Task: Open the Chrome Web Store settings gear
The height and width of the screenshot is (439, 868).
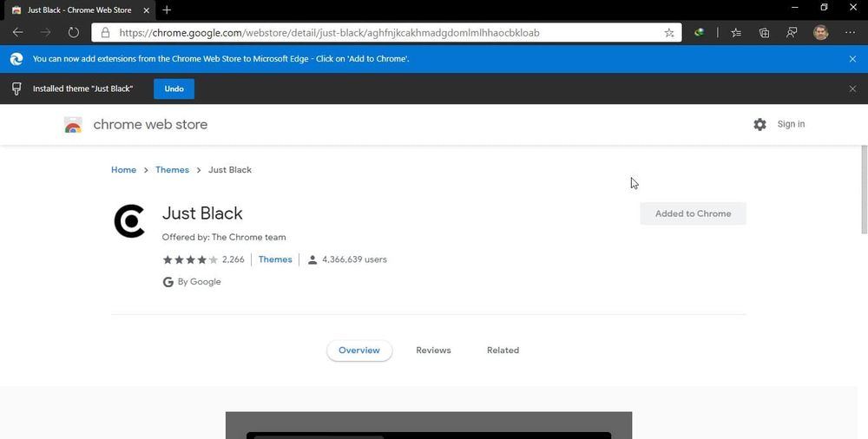Action: [760, 124]
